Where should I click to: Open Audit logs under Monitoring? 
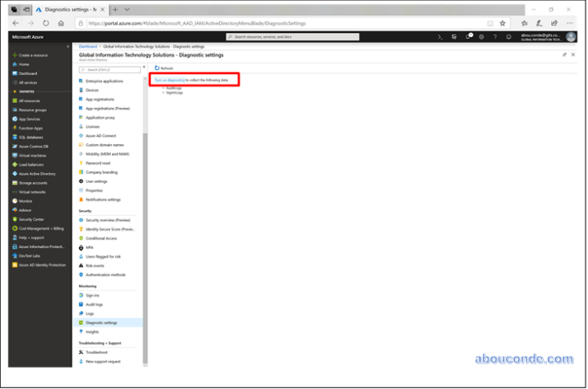point(95,304)
